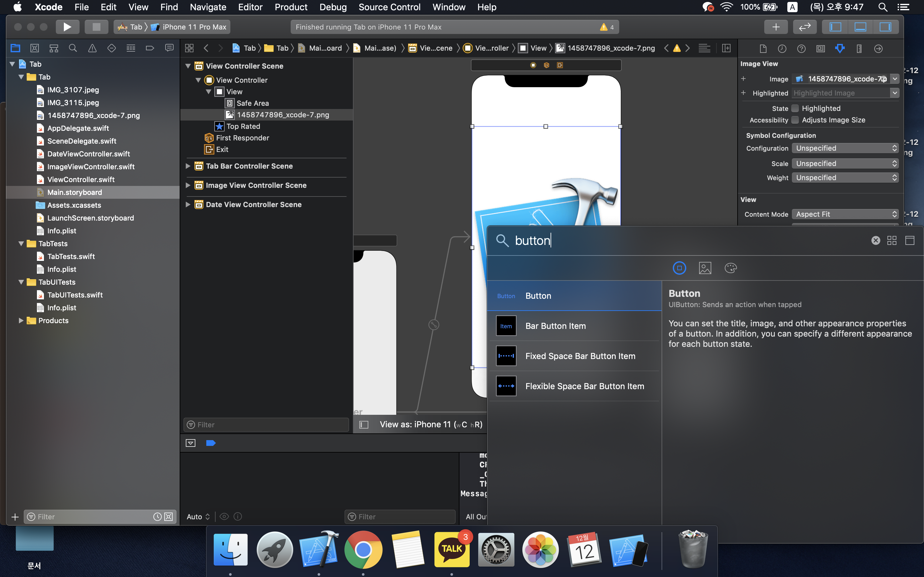924x577 pixels.
Task: Open the Source Control menu
Action: pos(389,7)
